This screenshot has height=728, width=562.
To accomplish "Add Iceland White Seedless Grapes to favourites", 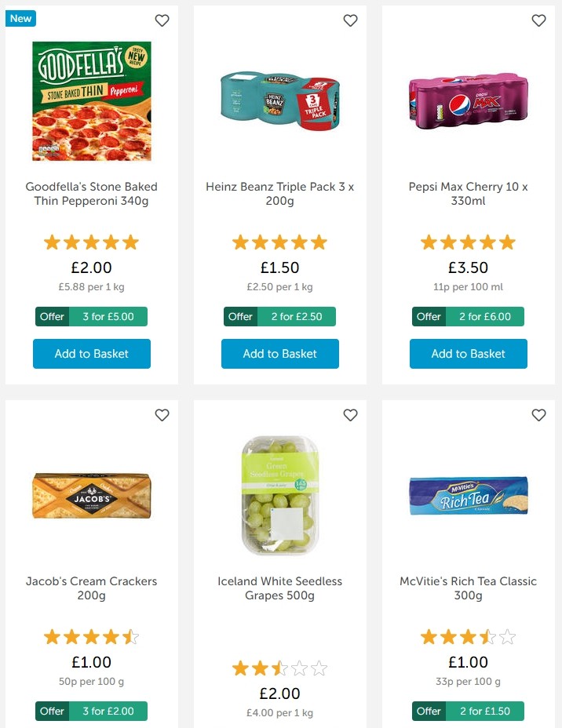I will tap(350, 415).
